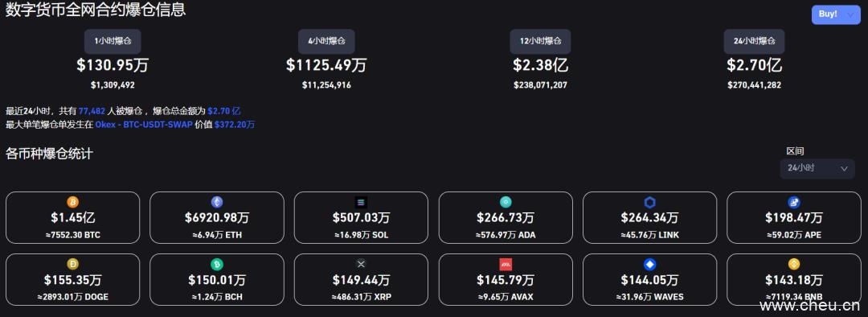Open the 24小时 interval dropdown

817,168
